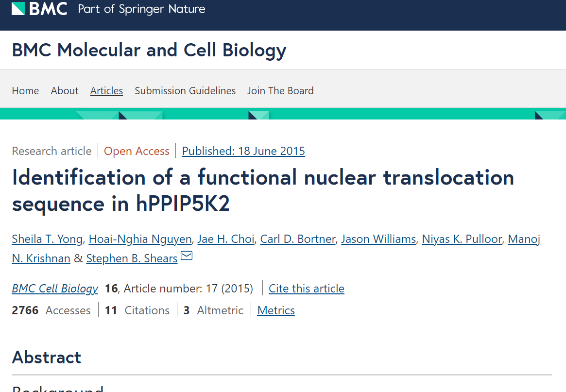Viewport: 566px width, 392px height.
Task: Open Submission Guidelines from the navigation bar
Action: click(x=185, y=90)
